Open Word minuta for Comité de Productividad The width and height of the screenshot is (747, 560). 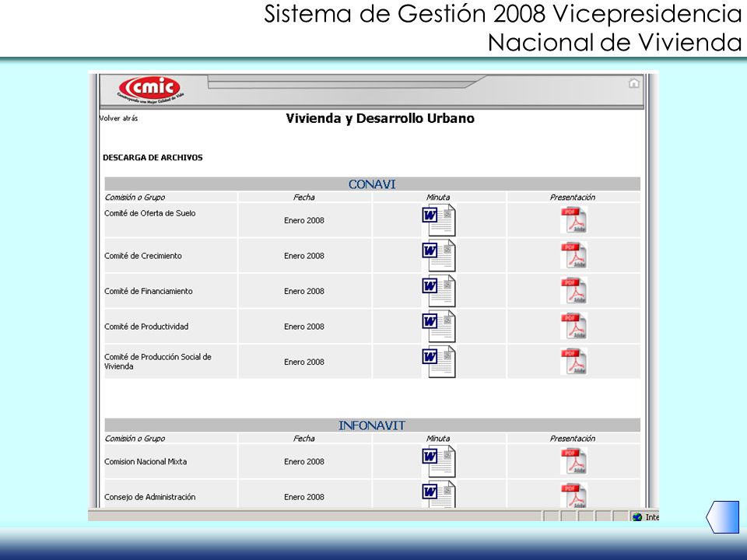click(439, 326)
